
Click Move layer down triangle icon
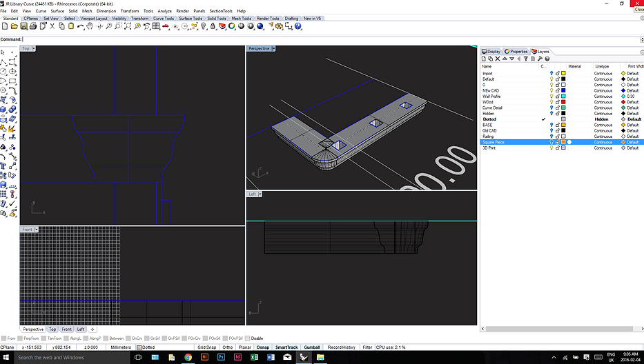click(x=511, y=59)
